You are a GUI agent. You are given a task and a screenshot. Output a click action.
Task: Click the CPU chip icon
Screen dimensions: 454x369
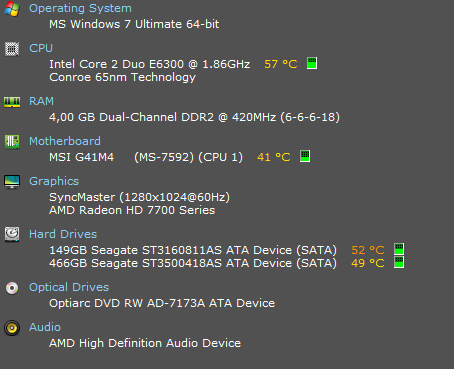[x=12, y=49]
